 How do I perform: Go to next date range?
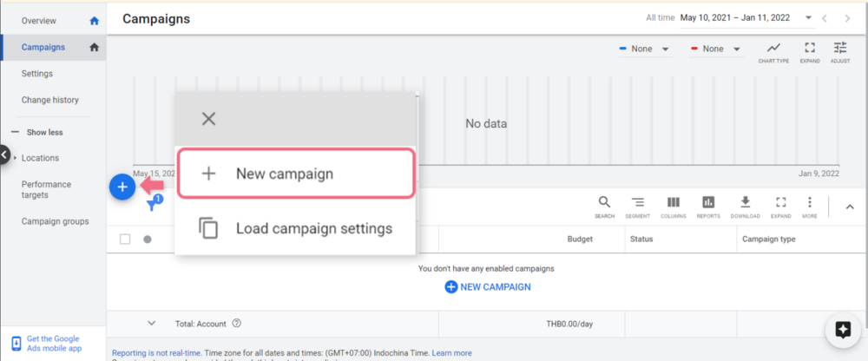[847, 18]
